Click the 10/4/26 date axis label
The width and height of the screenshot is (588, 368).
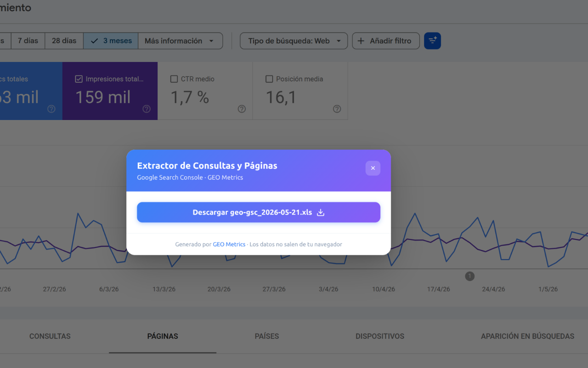[x=384, y=289]
